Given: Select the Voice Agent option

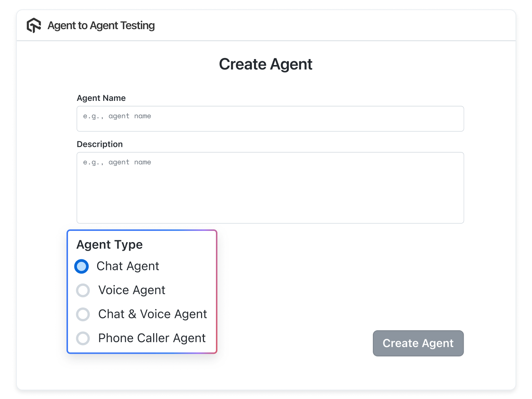Looking at the screenshot, I should (x=83, y=290).
